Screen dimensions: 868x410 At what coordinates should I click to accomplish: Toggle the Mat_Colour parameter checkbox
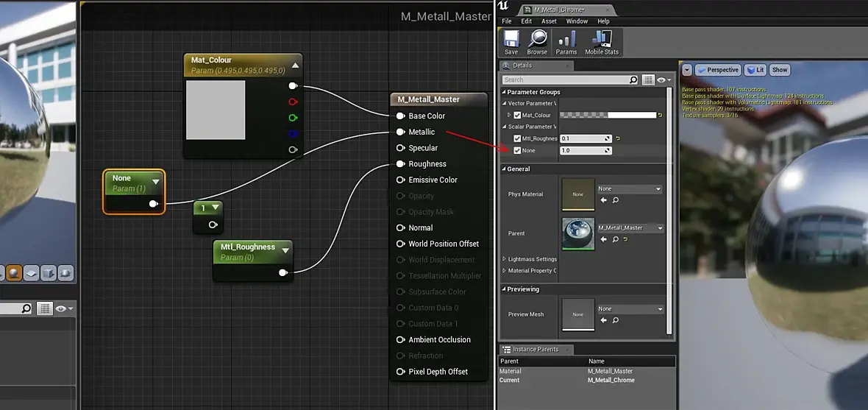click(517, 116)
